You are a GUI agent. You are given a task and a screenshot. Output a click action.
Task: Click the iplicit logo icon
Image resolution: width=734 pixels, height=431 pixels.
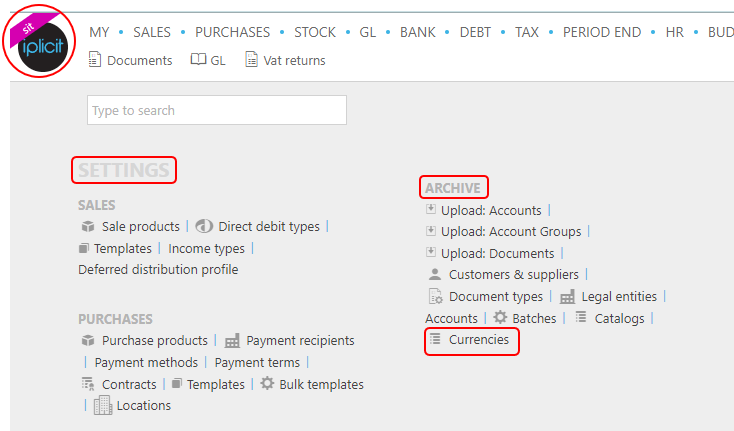(39, 42)
